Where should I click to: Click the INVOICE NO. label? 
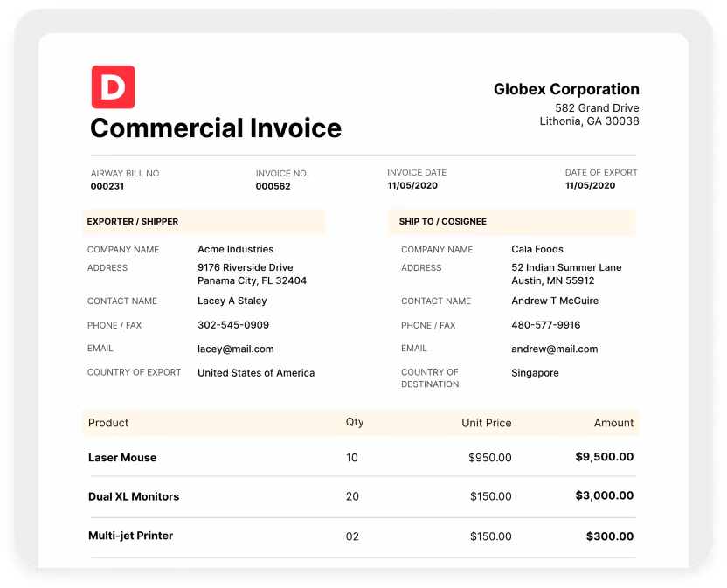click(282, 174)
